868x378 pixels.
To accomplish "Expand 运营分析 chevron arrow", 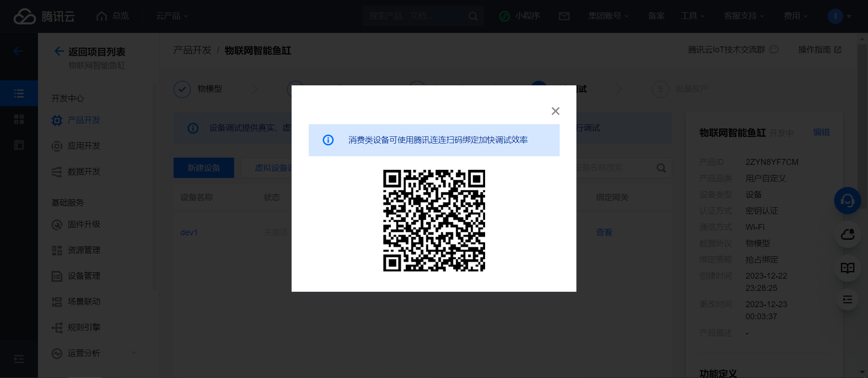I will (x=134, y=353).
